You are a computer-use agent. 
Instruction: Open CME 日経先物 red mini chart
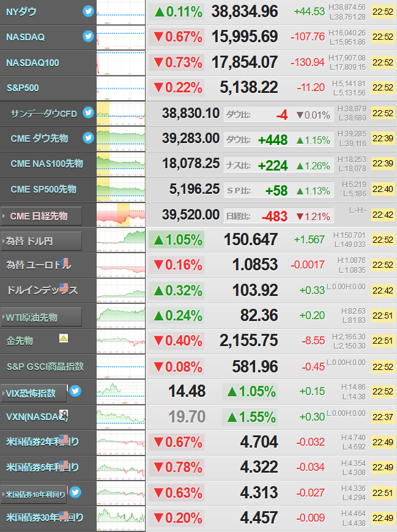(x=121, y=215)
